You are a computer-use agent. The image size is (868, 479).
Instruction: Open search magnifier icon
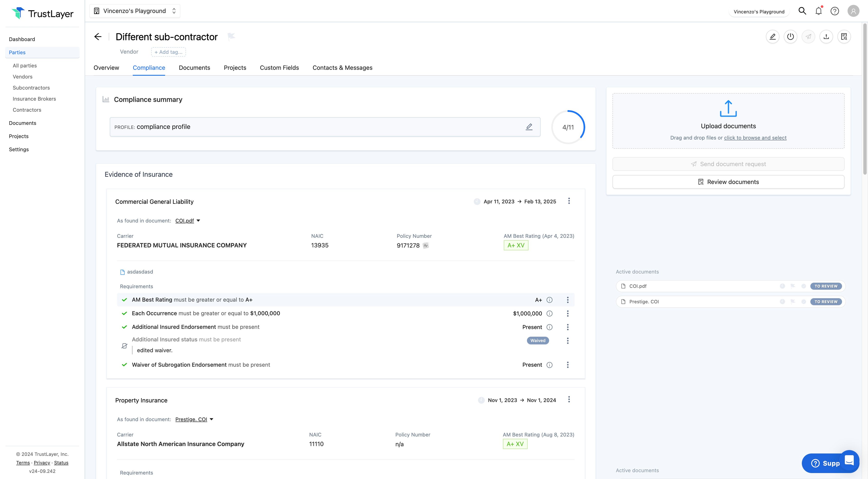pos(802,11)
